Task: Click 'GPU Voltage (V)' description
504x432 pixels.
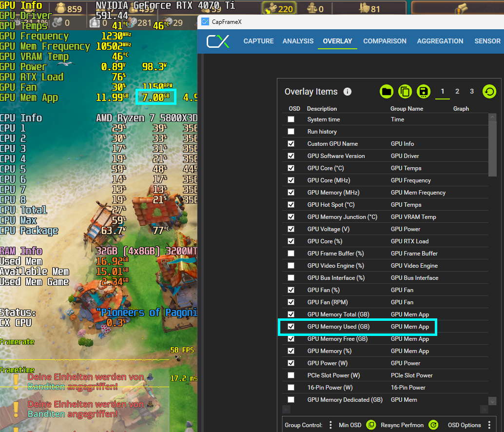Action: [328, 229]
